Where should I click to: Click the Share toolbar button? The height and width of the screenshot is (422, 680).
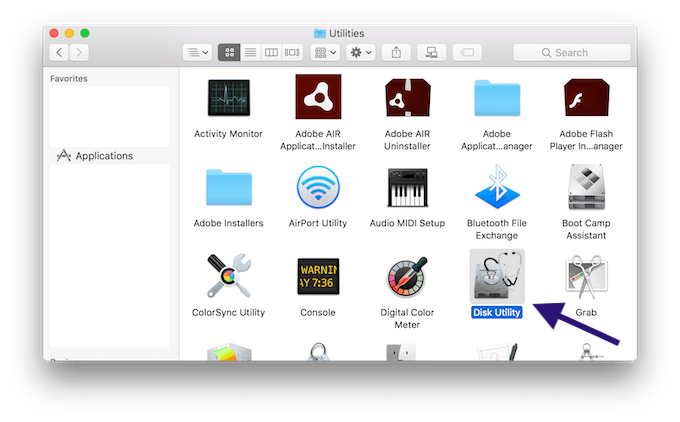(x=396, y=52)
